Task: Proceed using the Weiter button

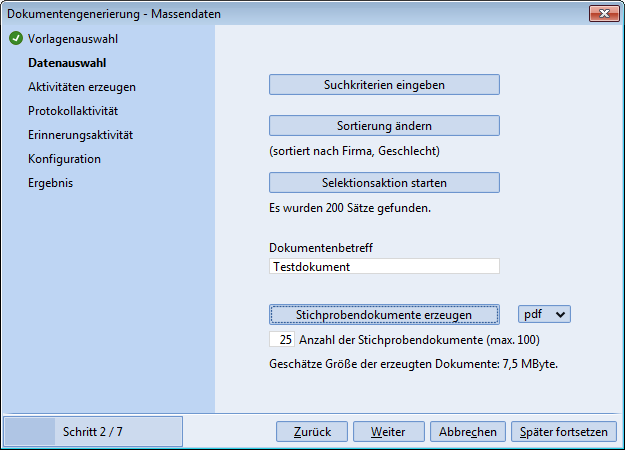Action: (x=388, y=432)
